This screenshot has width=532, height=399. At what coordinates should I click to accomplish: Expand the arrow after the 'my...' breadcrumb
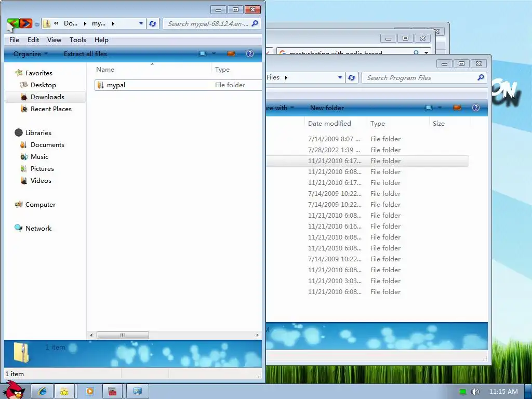click(113, 23)
